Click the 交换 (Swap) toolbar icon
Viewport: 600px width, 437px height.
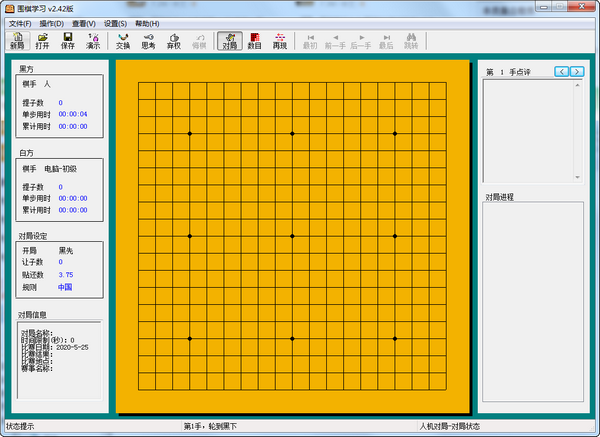(x=122, y=40)
